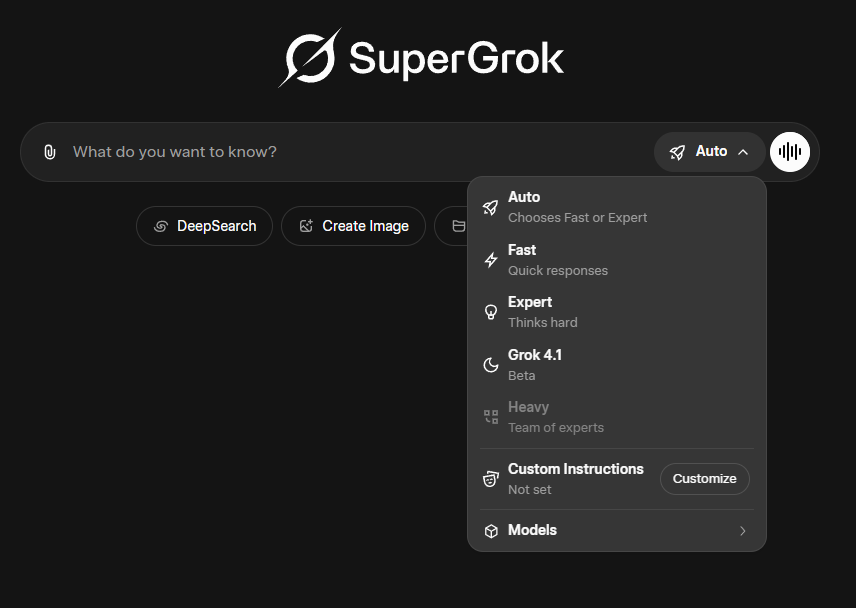856x608 pixels.
Task: Click 'Not set' status text
Action: [529, 490]
